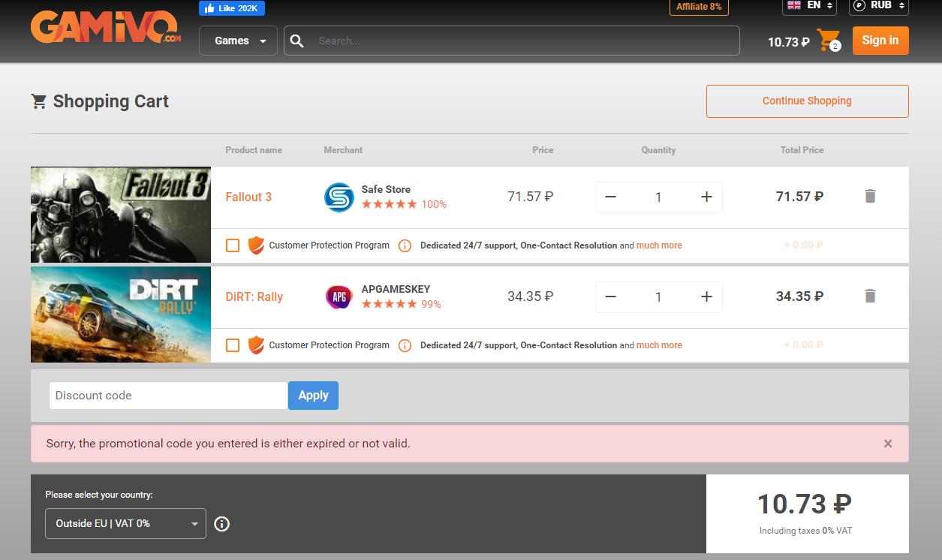Image resolution: width=942 pixels, height=560 pixels.
Task: Apply the discount code
Action: click(x=313, y=396)
